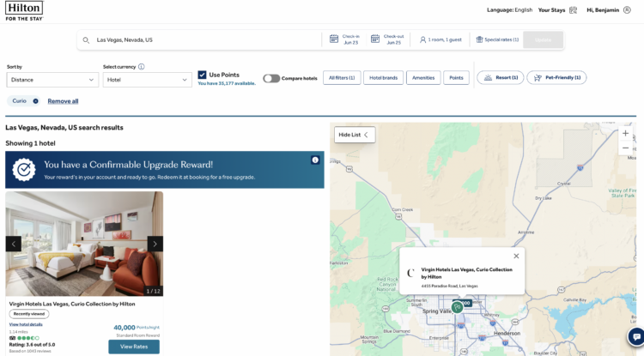Open the Amenities filter
This screenshot has width=644, height=356.
click(422, 78)
